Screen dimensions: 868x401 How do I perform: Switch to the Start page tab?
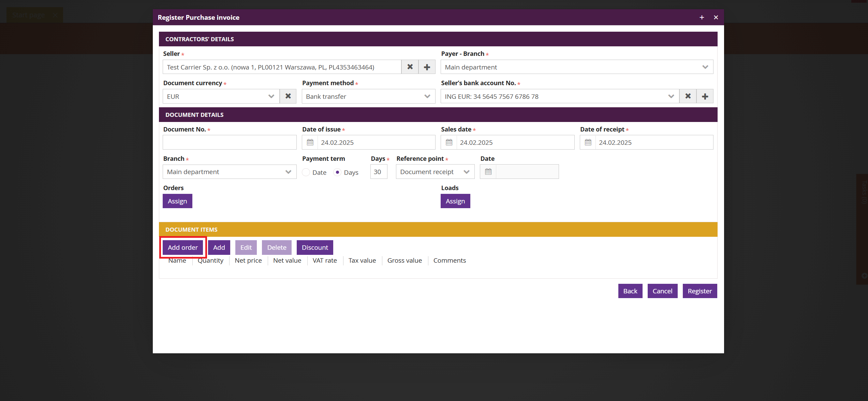29,15
